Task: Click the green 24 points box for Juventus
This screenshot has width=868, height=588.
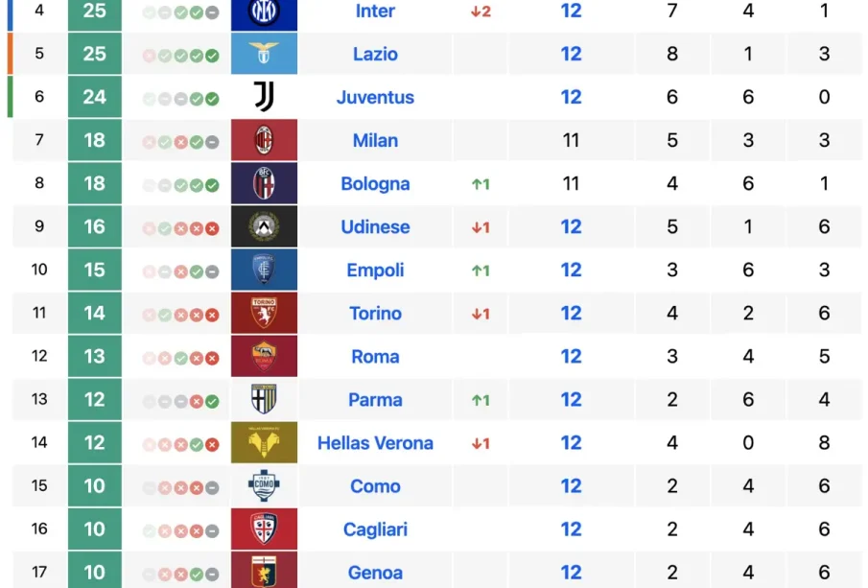Action: click(x=94, y=97)
